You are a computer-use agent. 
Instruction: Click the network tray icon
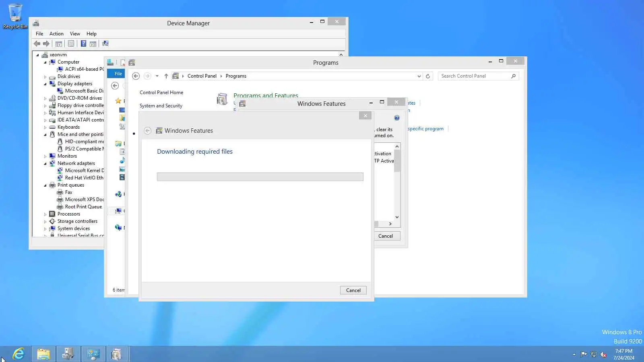(x=594, y=354)
